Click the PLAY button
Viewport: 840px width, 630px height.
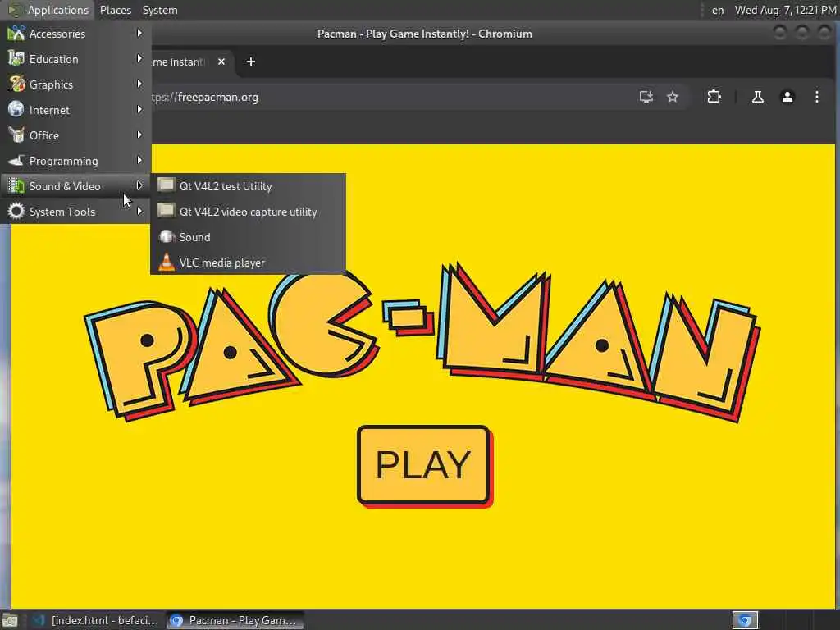[424, 464]
